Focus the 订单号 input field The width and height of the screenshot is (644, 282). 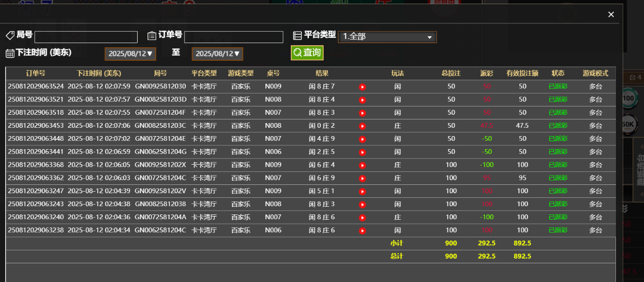(234, 37)
